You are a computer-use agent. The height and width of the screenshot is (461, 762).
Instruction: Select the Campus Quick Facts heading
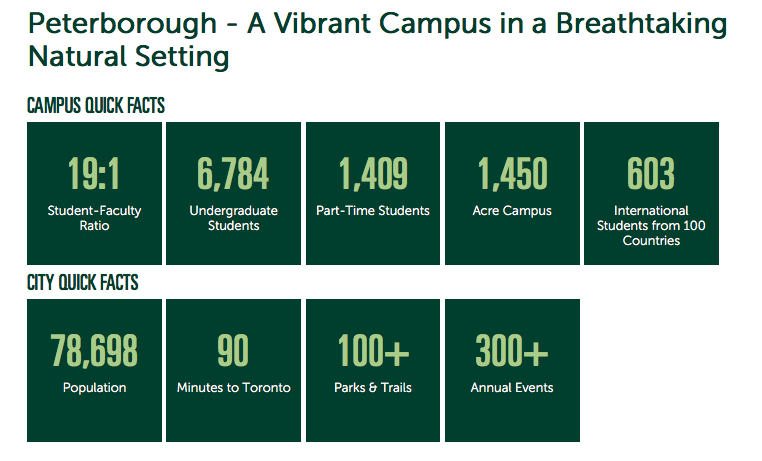coord(96,106)
